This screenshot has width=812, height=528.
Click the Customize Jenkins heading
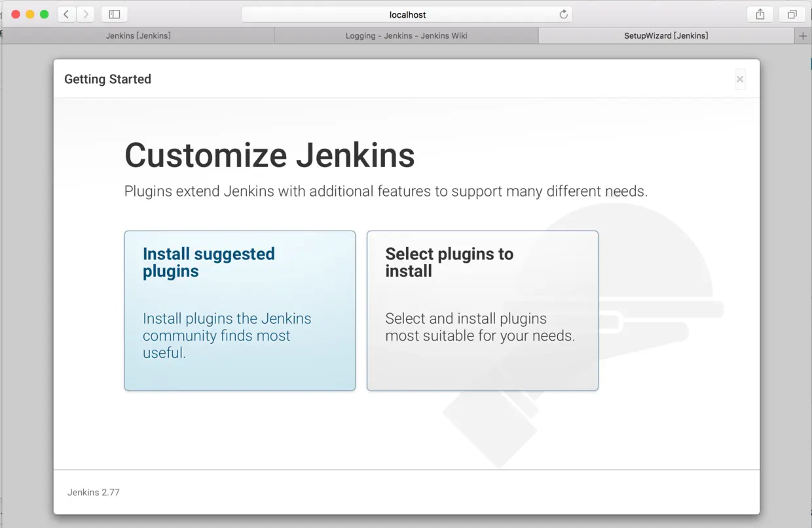click(270, 156)
